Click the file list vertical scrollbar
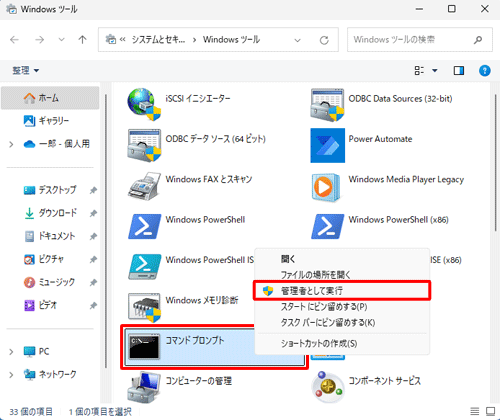This screenshot has width=500, height=420. [495, 163]
